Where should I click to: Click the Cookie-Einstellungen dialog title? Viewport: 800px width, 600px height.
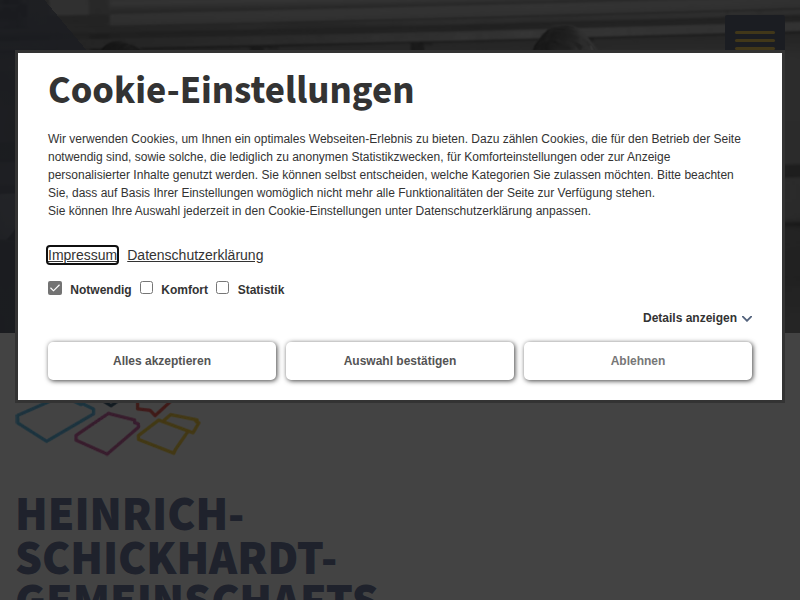[x=231, y=90]
